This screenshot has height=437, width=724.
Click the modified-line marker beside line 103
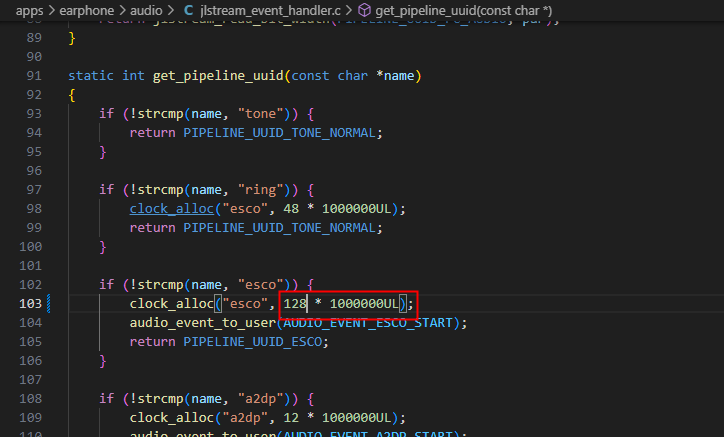pyautogui.click(x=48, y=303)
